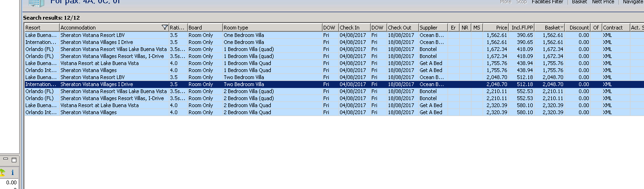Sort by the Check Out column header
Viewport: 644px width, 189px height.
click(x=402, y=28)
